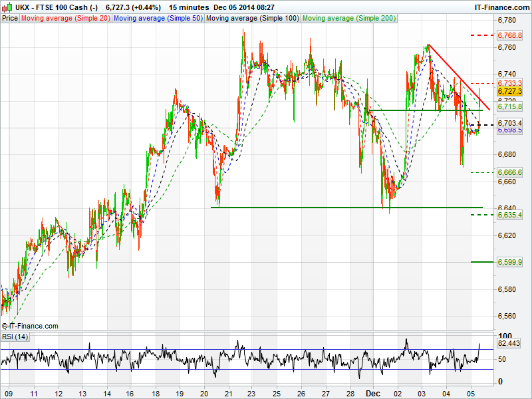Select the green 6,599.9 support level label

click(509, 262)
